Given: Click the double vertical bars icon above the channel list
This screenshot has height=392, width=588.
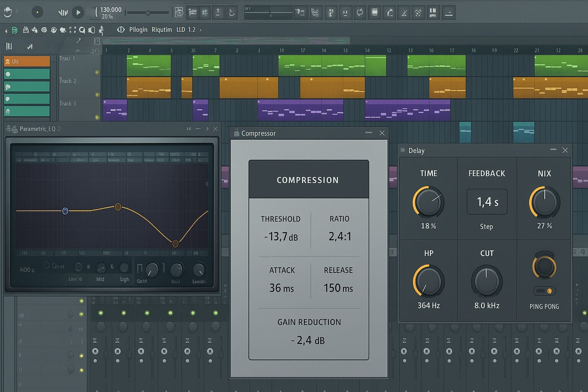Looking at the screenshot, I should tap(9, 46).
